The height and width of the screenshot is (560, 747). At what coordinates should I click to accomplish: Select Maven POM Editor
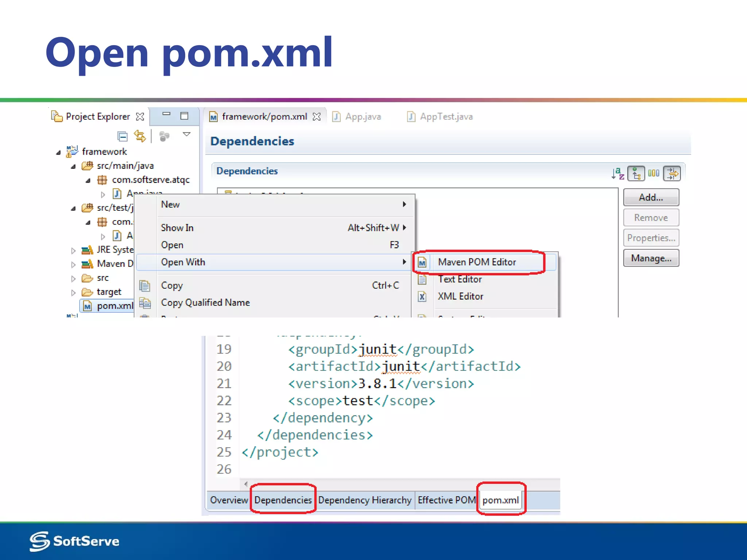[x=485, y=262]
